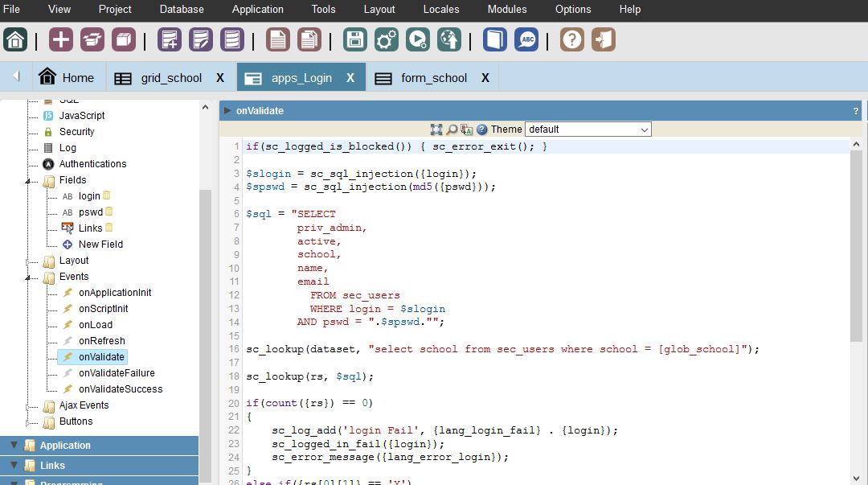This screenshot has width=868, height=485.
Task: Open the onValidateSuccess event
Action: [121, 389]
